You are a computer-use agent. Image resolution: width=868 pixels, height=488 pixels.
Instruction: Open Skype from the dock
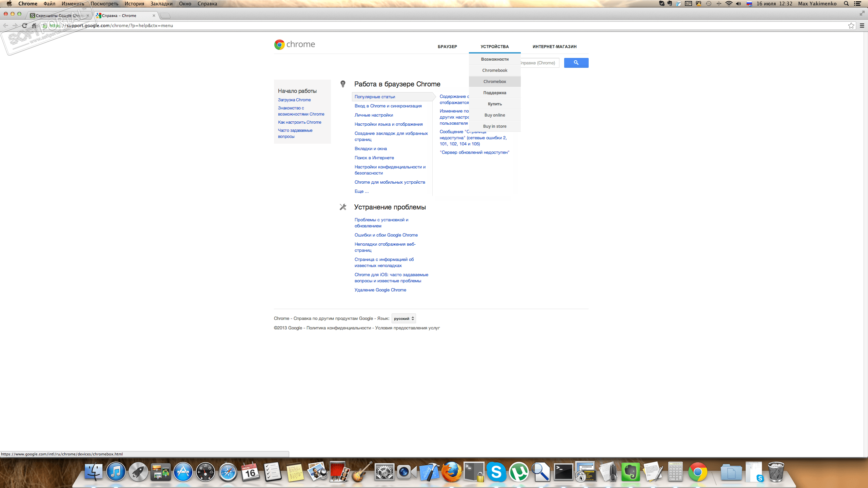[x=496, y=472]
